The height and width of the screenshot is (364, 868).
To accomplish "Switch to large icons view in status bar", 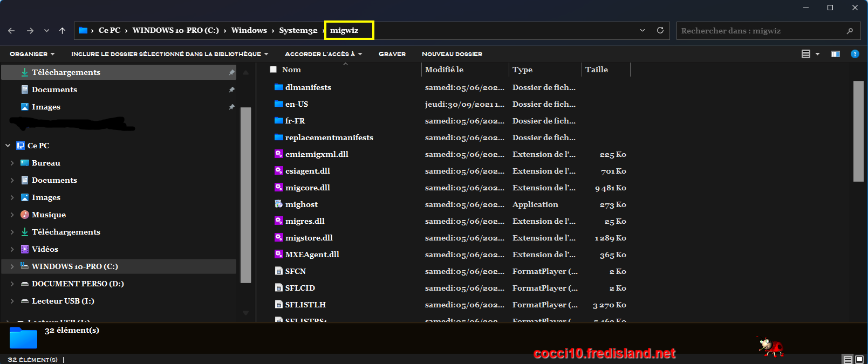I will [x=859, y=360].
